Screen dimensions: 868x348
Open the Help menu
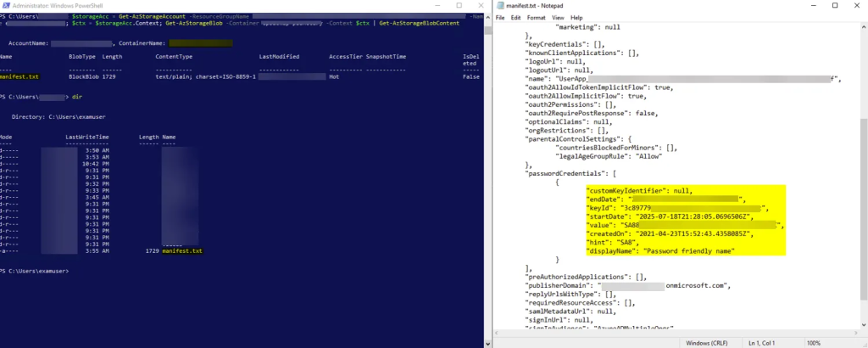577,17
